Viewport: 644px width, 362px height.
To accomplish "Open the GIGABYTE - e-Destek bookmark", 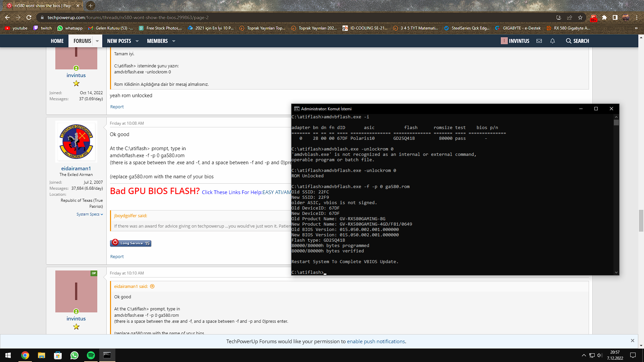I will click(x=518, y=28).
